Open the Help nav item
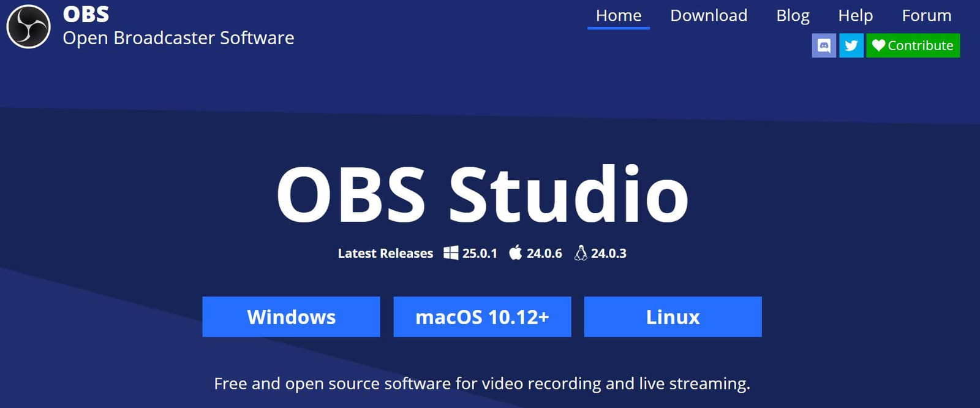 coord(855,15)
